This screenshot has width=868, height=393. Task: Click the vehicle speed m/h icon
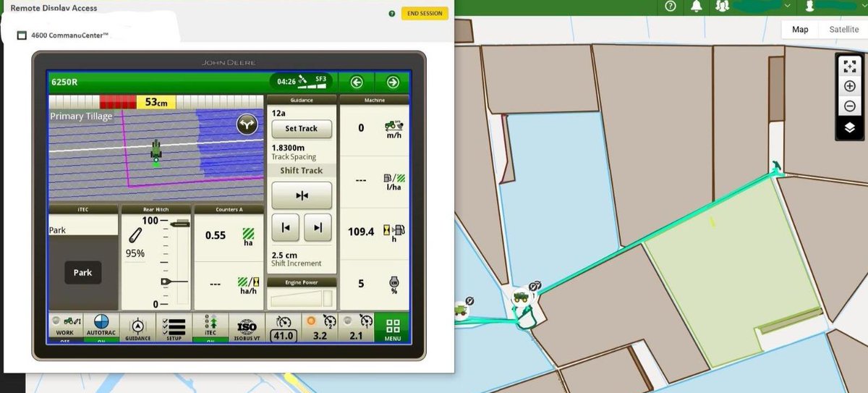(x=394, y=128)
